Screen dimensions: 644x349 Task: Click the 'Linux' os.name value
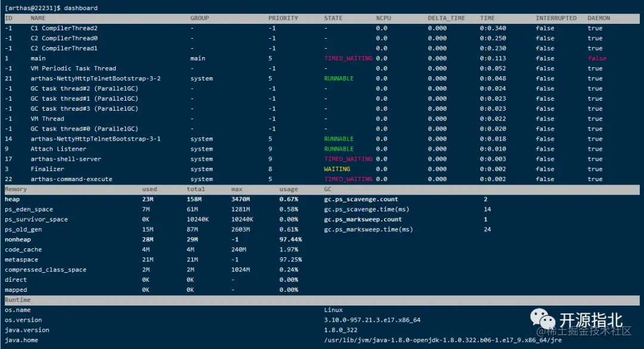click(333, 310)
